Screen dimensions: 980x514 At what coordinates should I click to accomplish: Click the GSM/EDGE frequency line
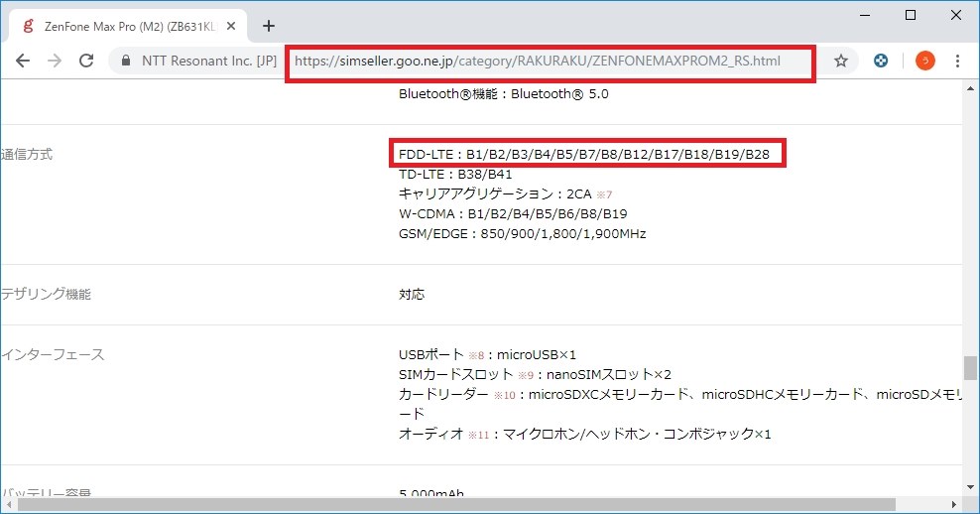(522, 234)
